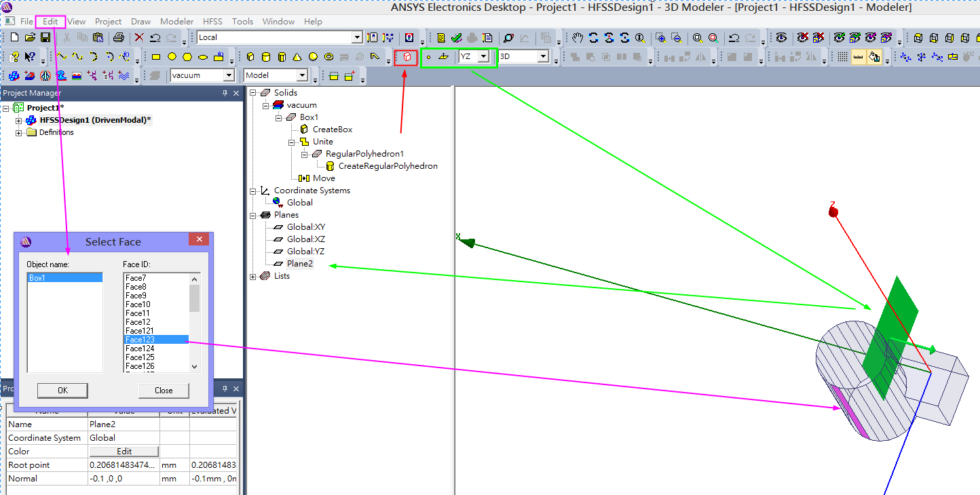The width and height of the screenshot is (980, 495).
Task: Open the 3D movement mode dropdown
Action: pos(543,57)
